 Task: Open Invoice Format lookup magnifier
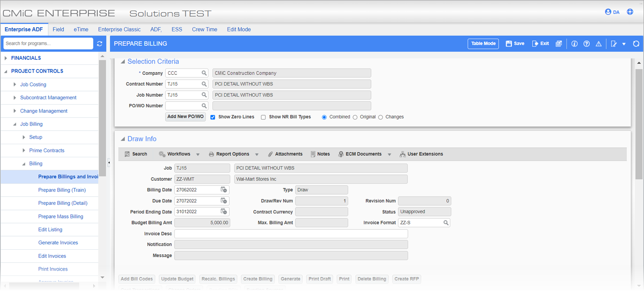pyautogui.click(x=446, y=223)
